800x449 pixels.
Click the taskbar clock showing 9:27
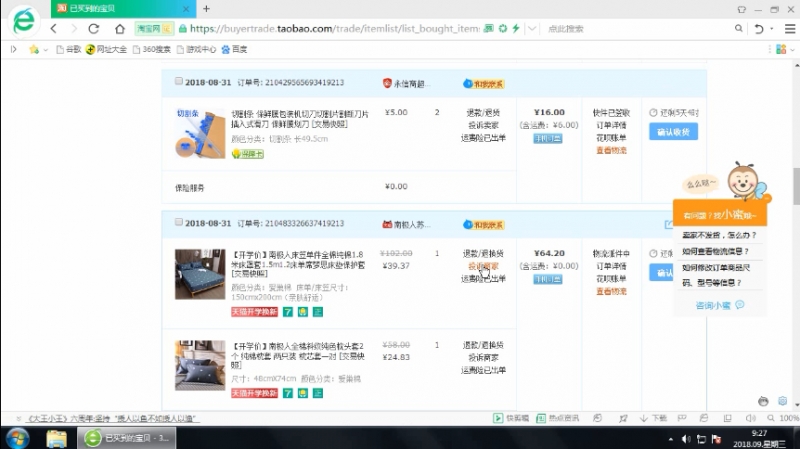759,438
